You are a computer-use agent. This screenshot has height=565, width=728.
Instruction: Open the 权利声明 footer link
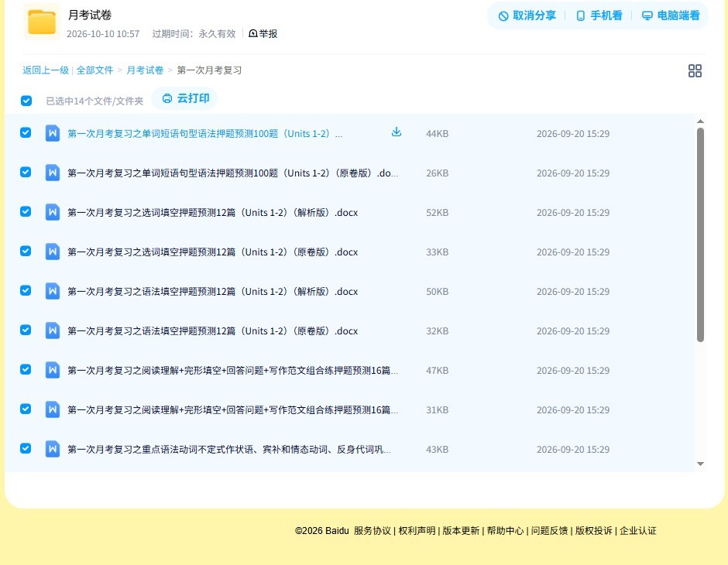click(417, 531)
